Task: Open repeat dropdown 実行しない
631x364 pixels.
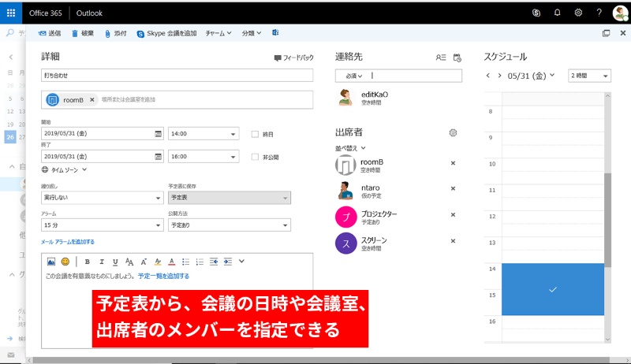Action: (103, 198)
